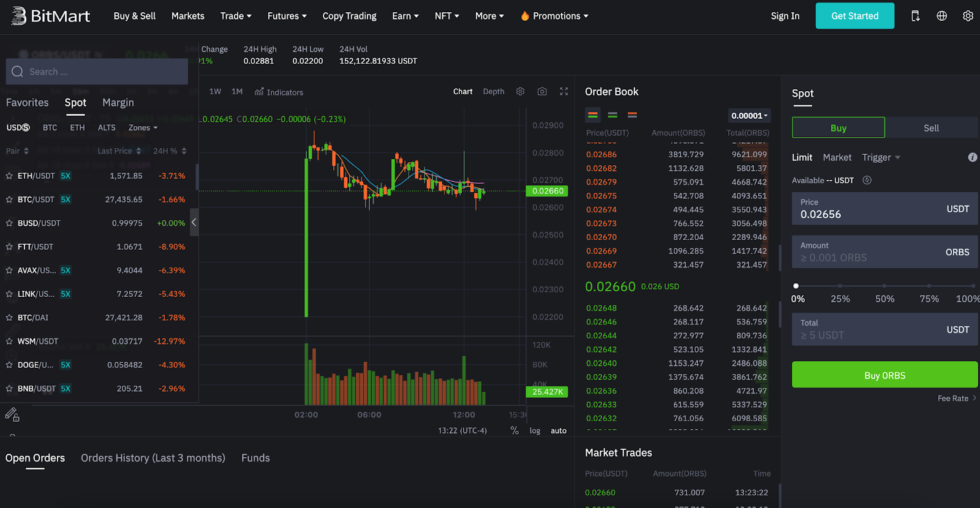Open the header settings gear icon
The width and height of the screenshot is (980, 508).
968,16
